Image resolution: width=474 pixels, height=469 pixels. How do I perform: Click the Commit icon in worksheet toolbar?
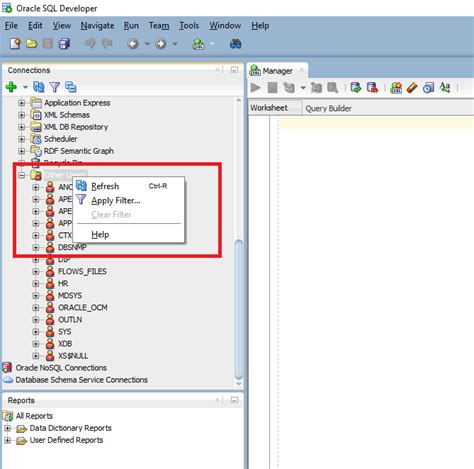click(x=356, y=88)
